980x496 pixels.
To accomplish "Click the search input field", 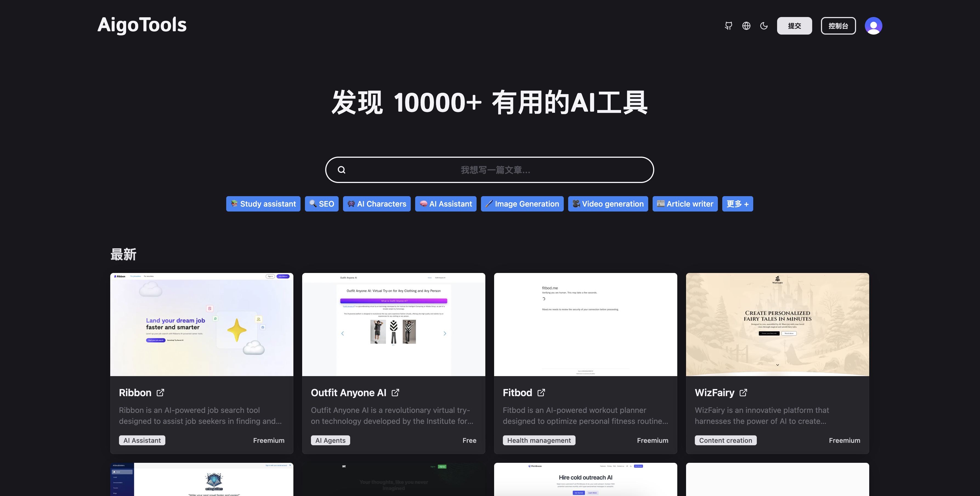I will point(490,170).
